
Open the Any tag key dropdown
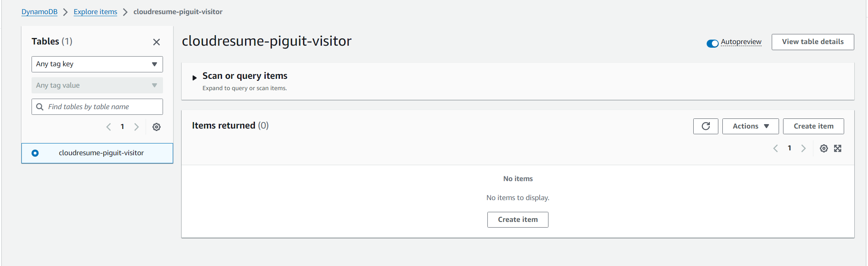coord(97,64)
